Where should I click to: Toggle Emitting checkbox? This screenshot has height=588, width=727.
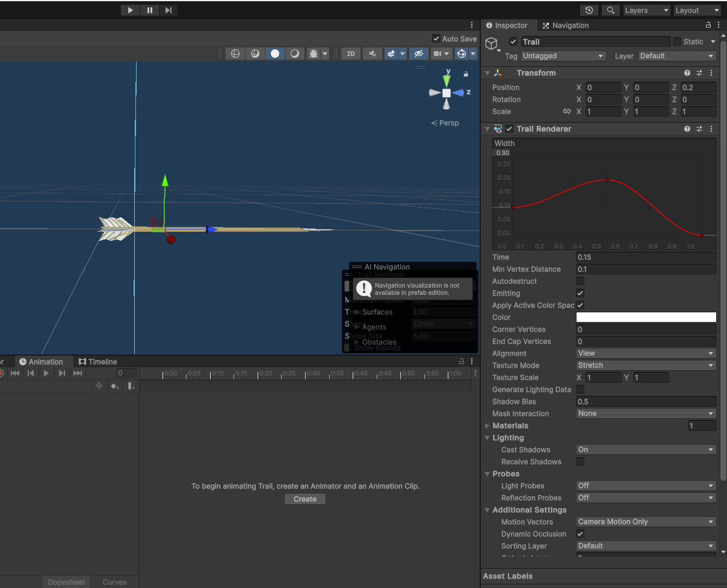coord(580,293)
